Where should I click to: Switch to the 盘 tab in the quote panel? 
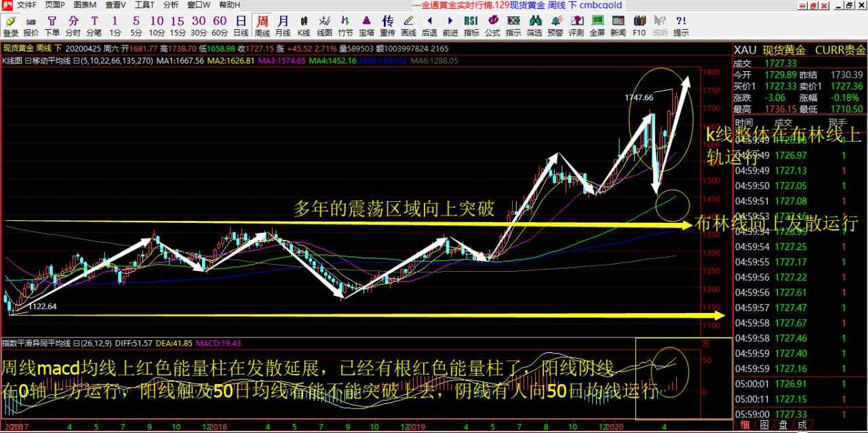[x=783, y=426]
